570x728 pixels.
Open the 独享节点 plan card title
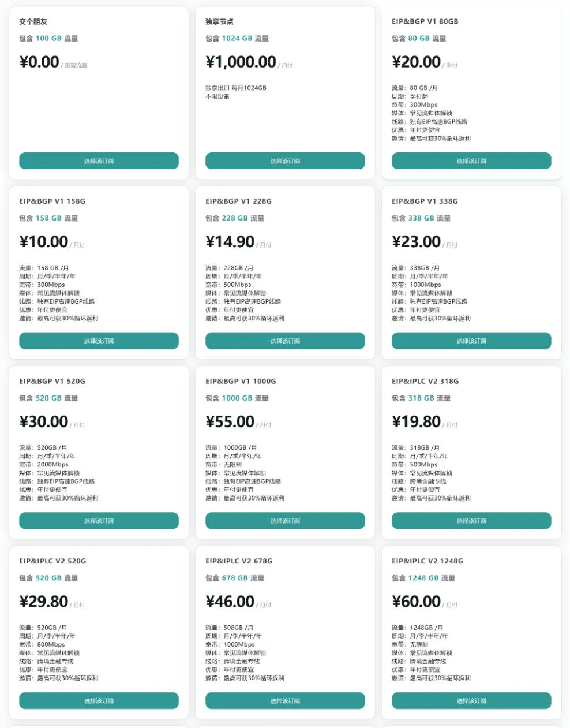click(219, 21)
